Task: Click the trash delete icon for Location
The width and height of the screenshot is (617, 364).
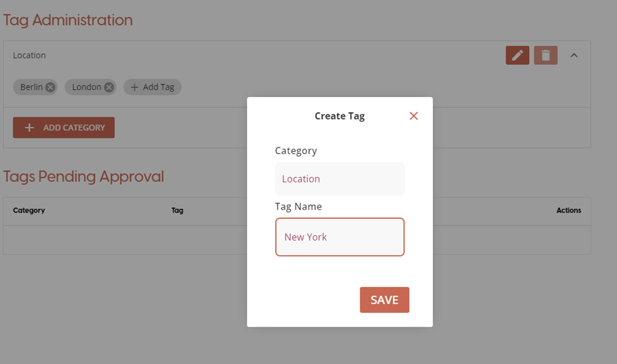Action: [545, 56]
